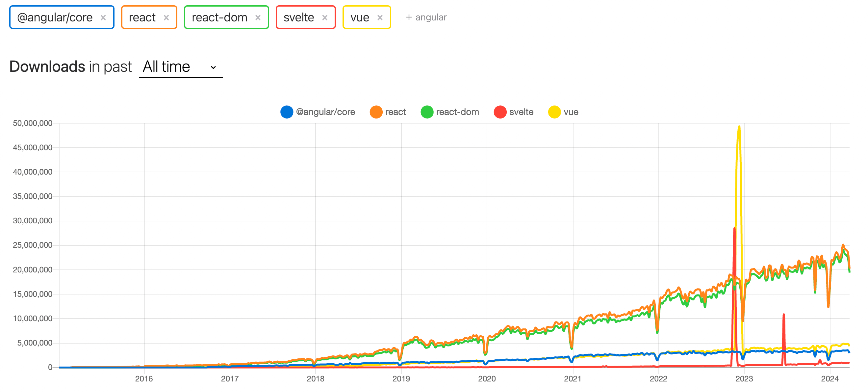The height and width of the screenshot is (392, 868).
Task: Click the 2022 x-axis label
Action: (x=658, y=379)
